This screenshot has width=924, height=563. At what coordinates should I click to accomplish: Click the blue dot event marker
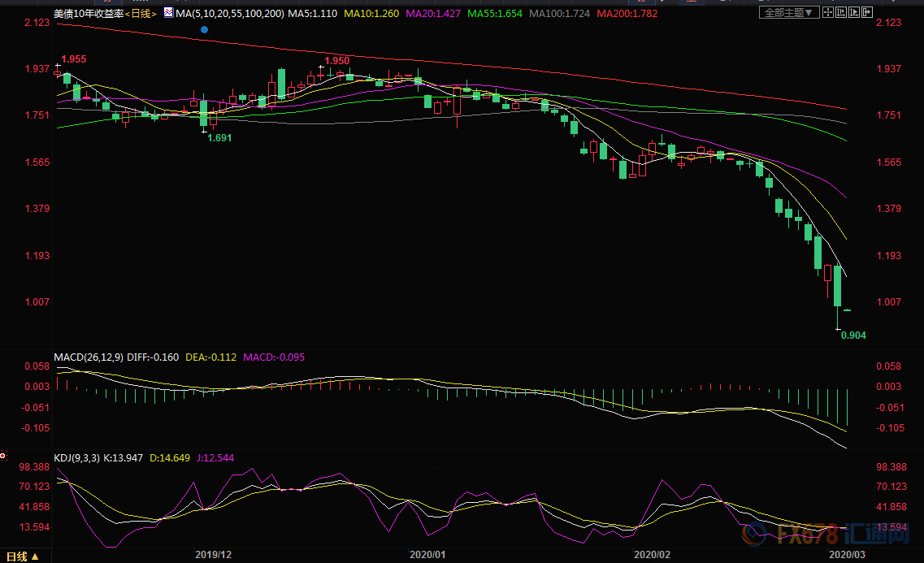point(204,29)
